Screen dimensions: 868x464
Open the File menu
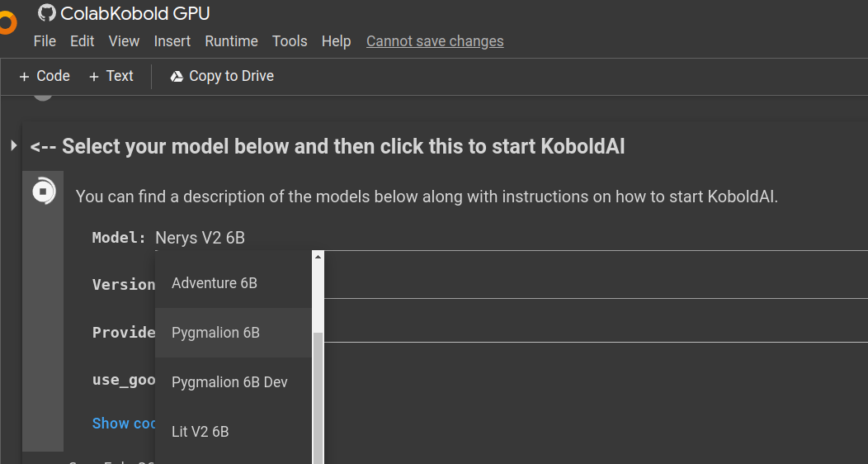(x=45, y=41)
